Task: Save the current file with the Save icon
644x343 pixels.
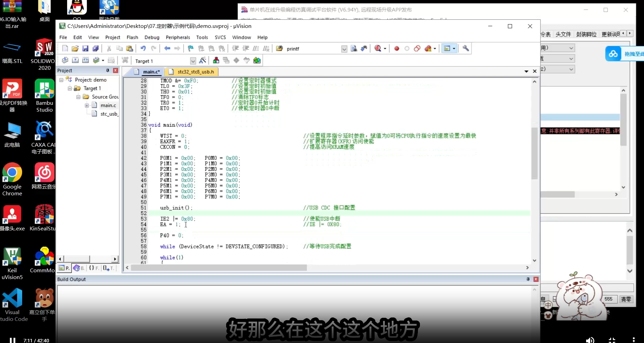Action: (x=85, y=49)
